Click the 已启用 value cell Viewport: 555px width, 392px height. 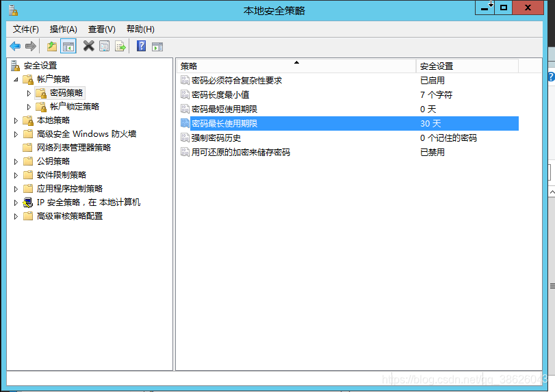coord(433,81)
